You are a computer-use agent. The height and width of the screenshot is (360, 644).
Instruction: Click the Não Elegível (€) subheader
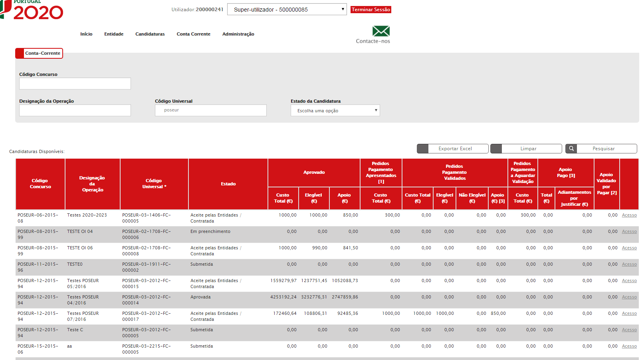472,198
